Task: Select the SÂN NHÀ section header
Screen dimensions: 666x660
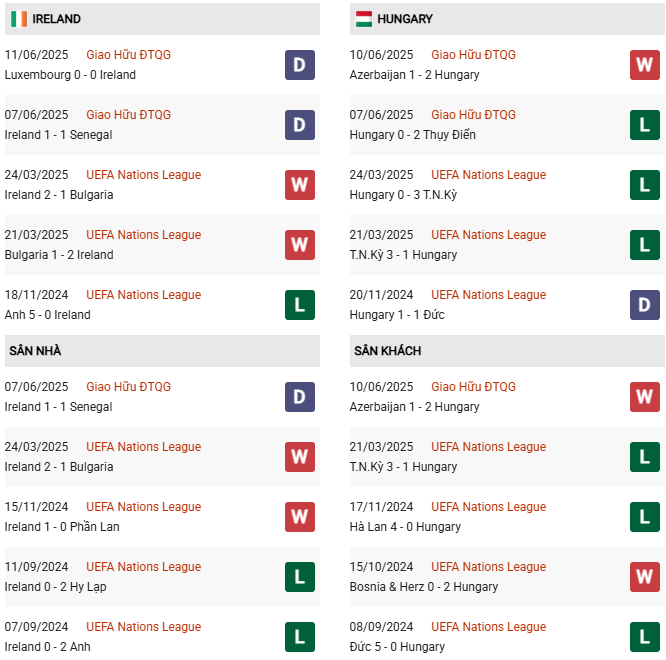Action: 36,351
